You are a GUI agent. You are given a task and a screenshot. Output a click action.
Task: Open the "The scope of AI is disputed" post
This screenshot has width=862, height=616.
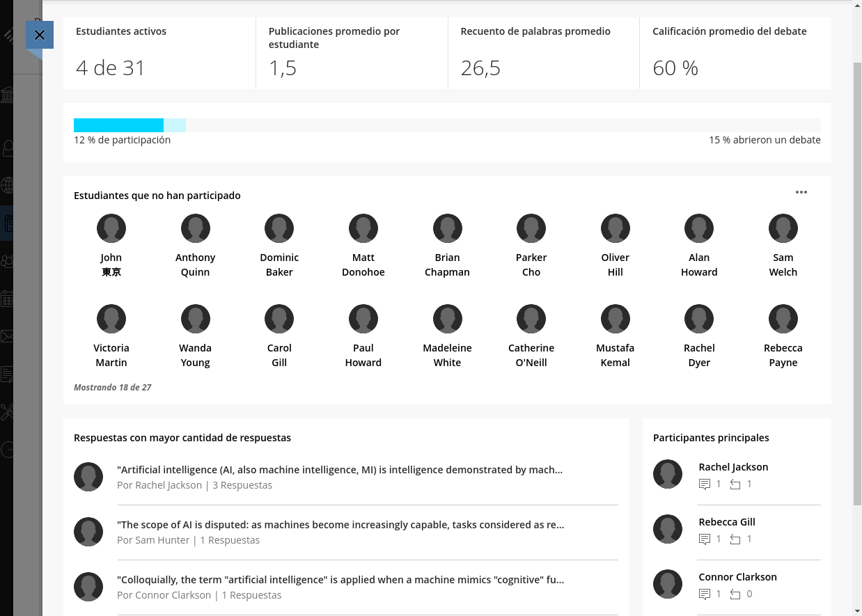[340, 524]
